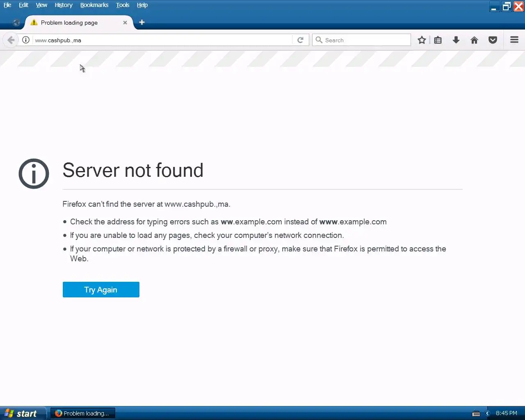Open the Help menu
Image resolution: width=525 pixels, height=420 pixels.
point(142,5)
